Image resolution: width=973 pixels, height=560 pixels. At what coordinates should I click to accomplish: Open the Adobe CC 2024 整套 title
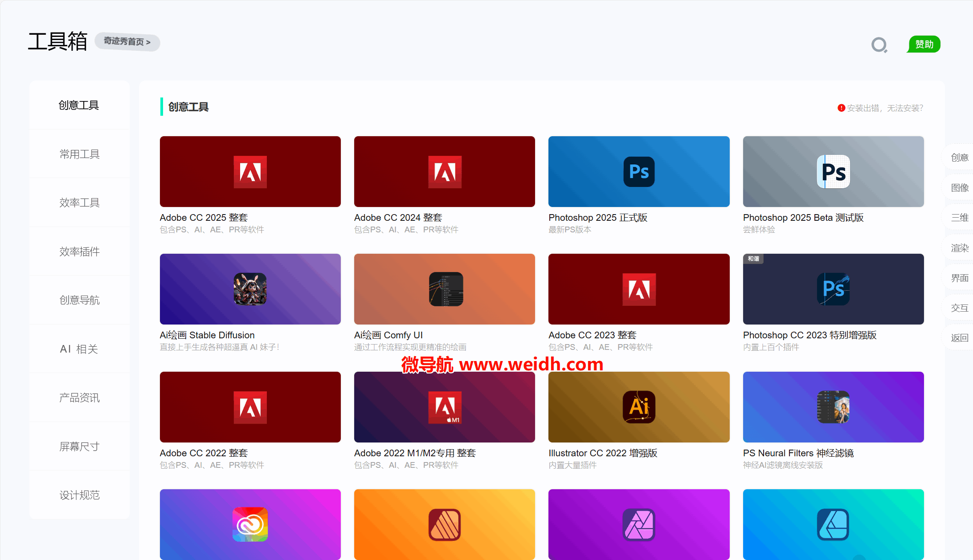398,218
